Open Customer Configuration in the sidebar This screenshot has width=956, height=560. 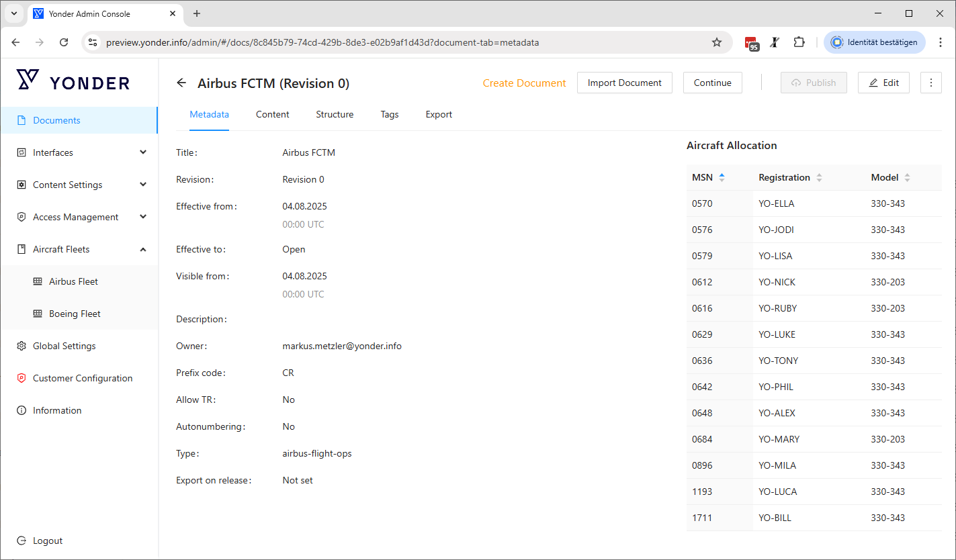click(x=79, y=378)
